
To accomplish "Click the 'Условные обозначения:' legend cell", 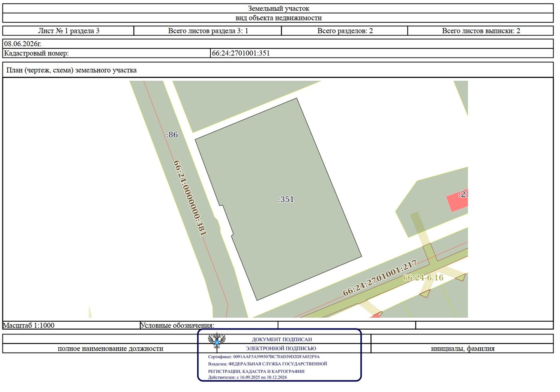I will pyautogui.click(x=178, y=325).
